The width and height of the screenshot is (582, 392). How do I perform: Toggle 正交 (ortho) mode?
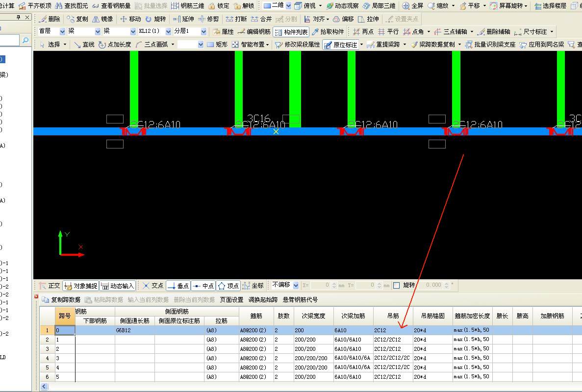50,286
